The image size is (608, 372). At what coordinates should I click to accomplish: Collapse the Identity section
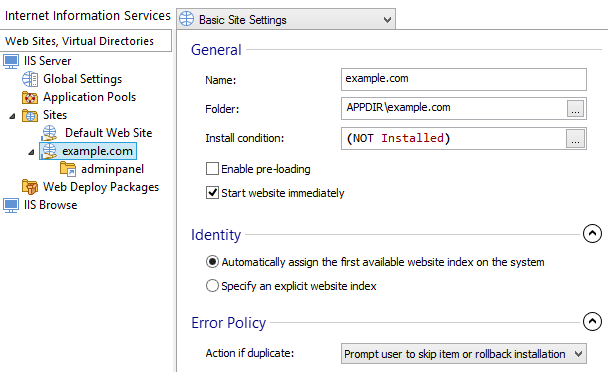(x=592, y=234)
